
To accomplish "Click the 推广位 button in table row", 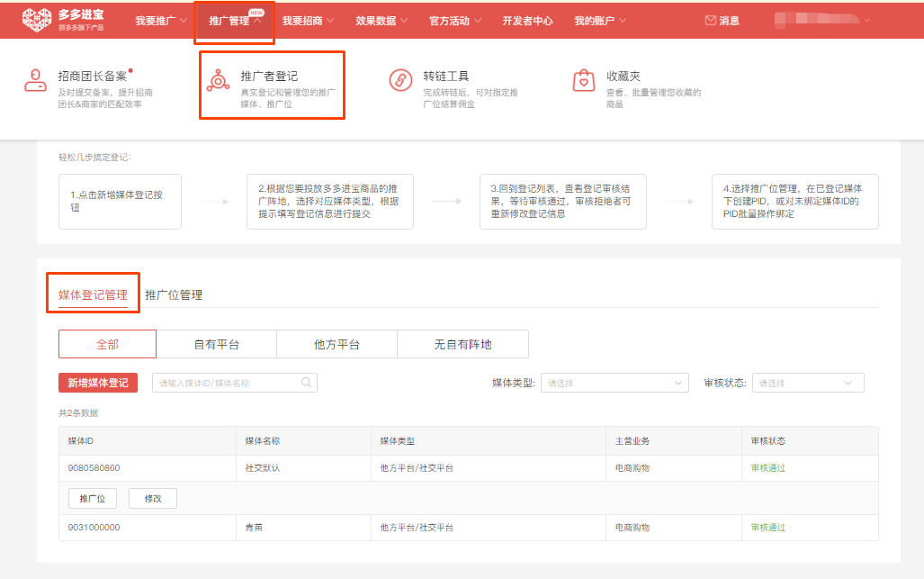I will point(93,498).
